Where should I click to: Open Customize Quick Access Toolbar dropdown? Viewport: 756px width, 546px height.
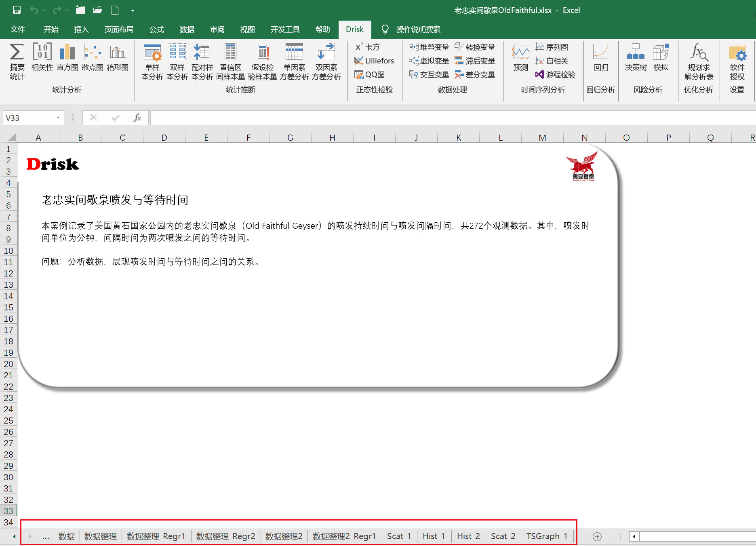(x=133, y=11)
